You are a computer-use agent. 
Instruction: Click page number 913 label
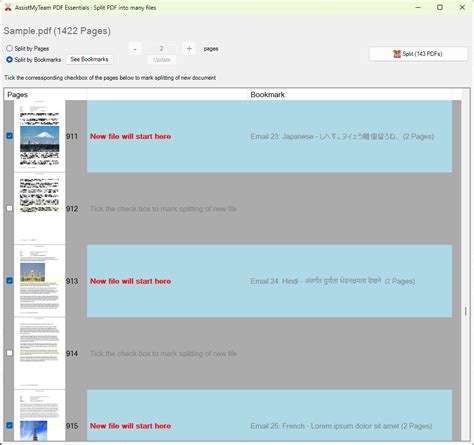72,281
